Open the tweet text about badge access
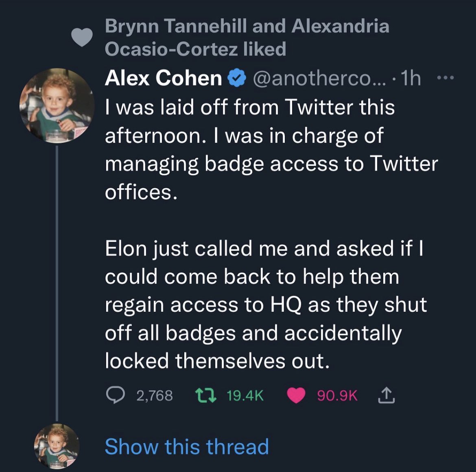Viewport: 476px width, 472px height. pyautogui.click(x=271, y=150)
